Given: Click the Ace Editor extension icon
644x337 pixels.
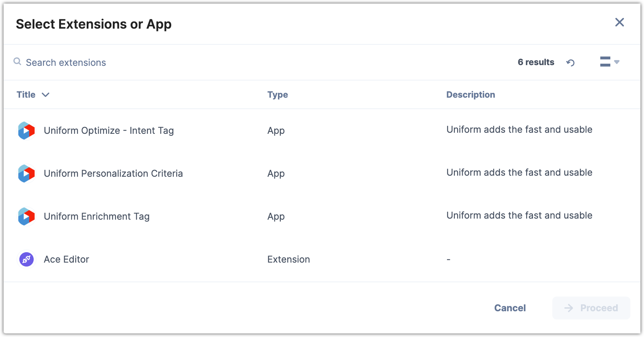Looking at the screenshot, I should 26,259.
